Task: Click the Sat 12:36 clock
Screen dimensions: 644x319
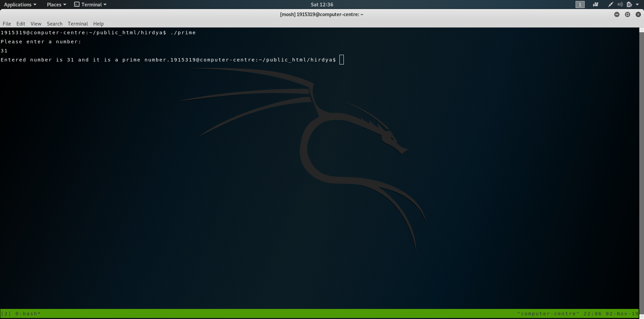Action: tap(322, 5)
